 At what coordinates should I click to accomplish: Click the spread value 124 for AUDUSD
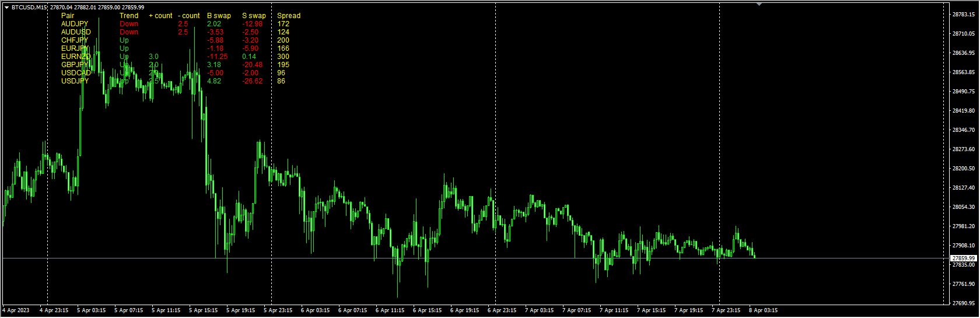click(x=283, y=32)
